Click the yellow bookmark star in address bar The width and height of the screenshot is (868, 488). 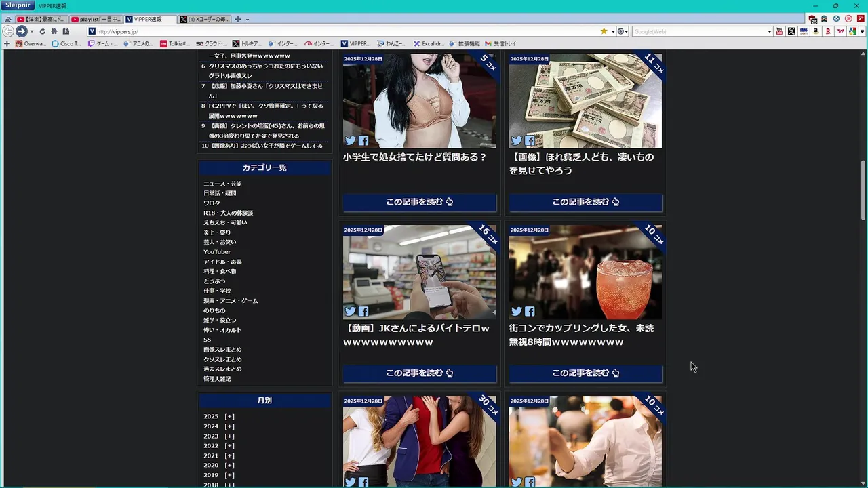pyautogui.click(x=604, y=31)
